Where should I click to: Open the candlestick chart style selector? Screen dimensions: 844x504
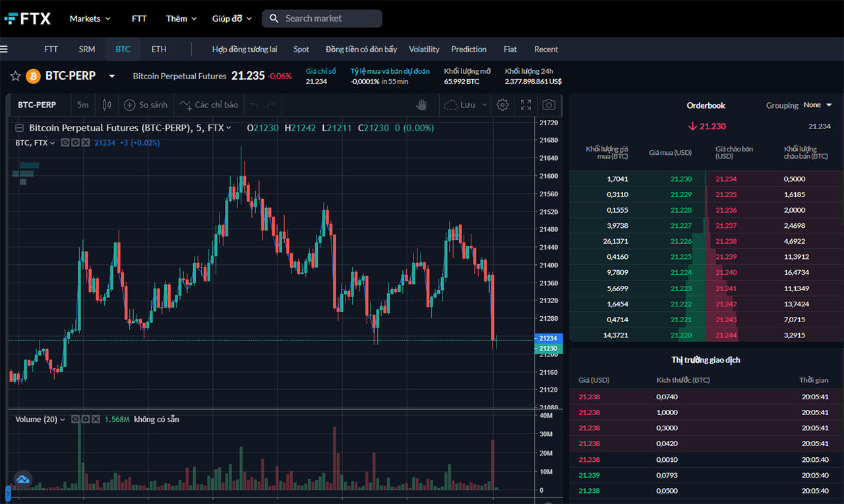(107, 105)
